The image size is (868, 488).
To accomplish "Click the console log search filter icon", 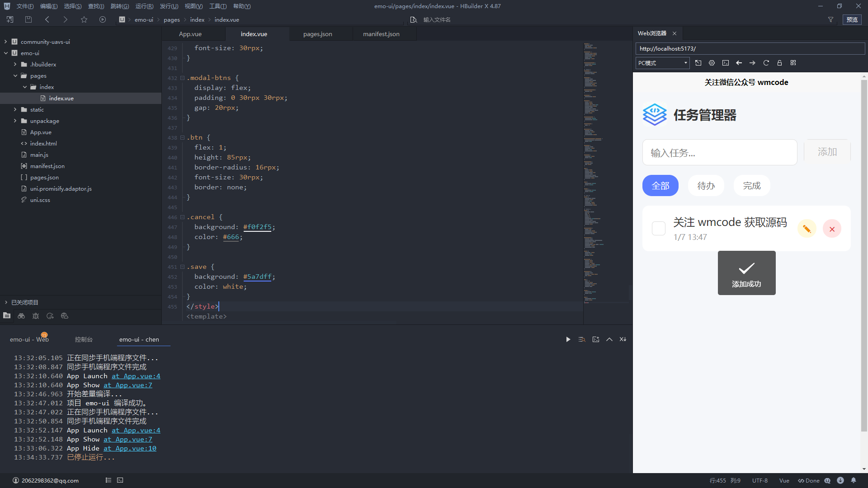I will [x=582, y=339].
